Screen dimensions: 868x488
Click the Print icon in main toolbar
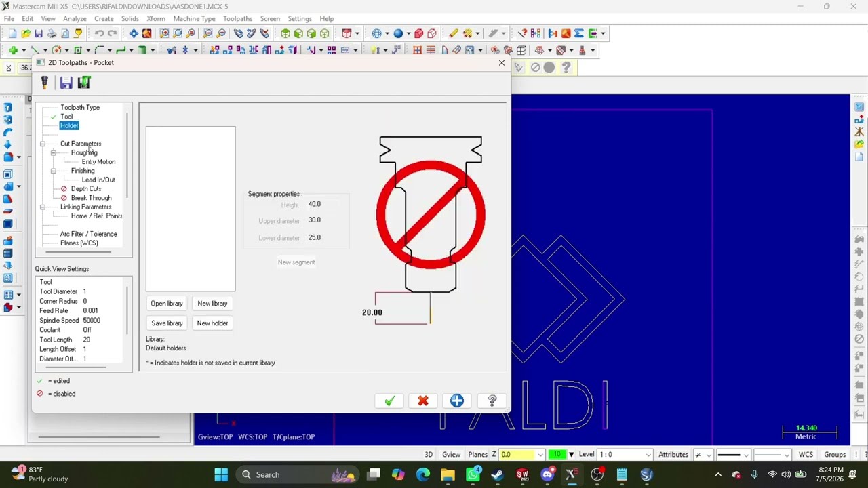(52, 33)
